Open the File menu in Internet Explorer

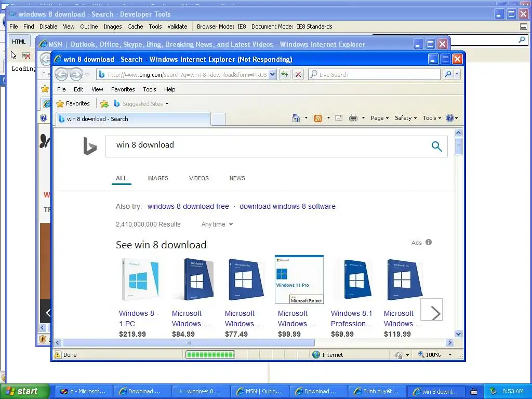[x=61, y=89]
